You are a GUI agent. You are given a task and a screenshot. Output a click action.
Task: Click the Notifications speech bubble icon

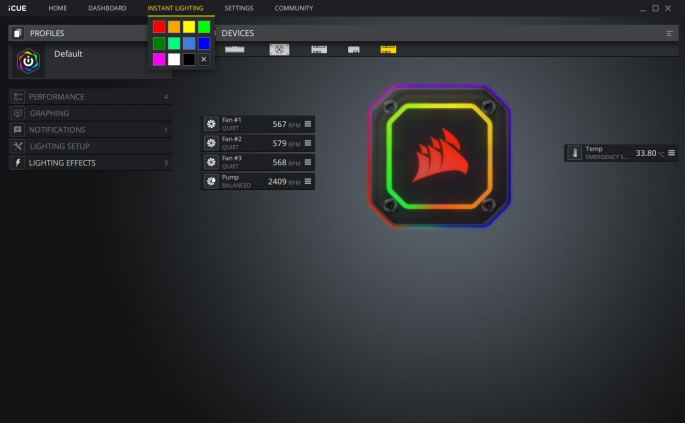pyautogui.click(x=18, y=130)
